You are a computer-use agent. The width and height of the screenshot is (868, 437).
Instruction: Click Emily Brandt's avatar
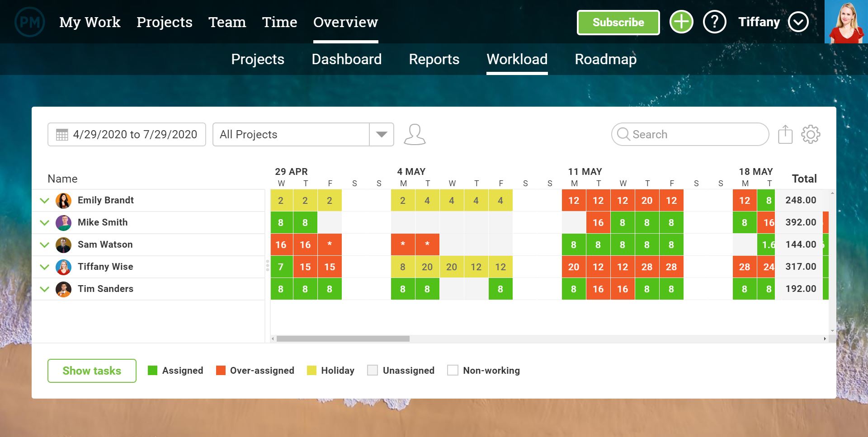click(63, 200)
